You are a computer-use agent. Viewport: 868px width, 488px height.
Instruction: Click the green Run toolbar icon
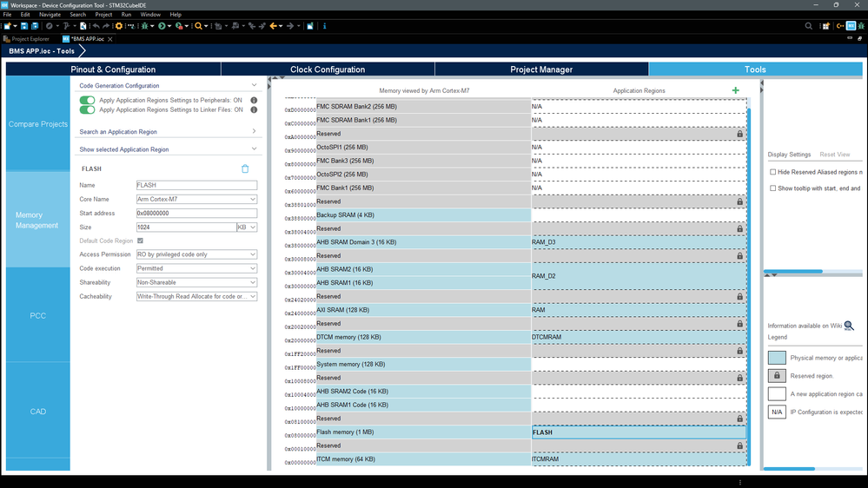click(162, 26)
